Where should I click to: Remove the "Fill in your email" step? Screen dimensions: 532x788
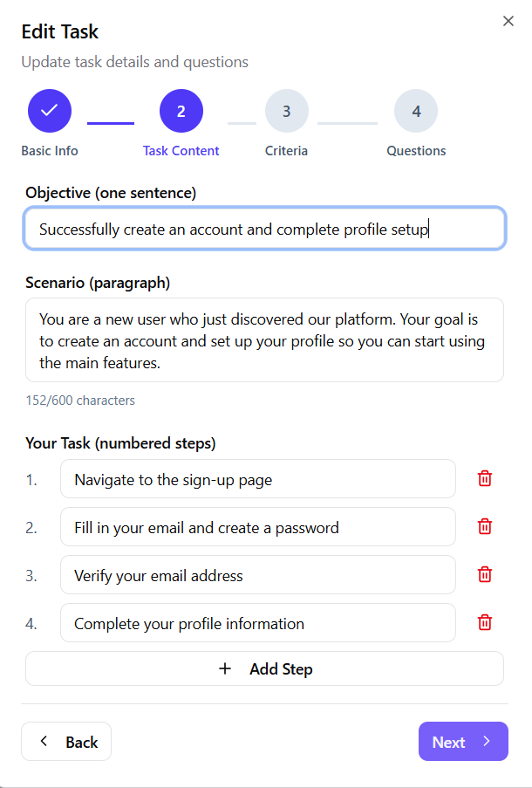coord(485,526)
